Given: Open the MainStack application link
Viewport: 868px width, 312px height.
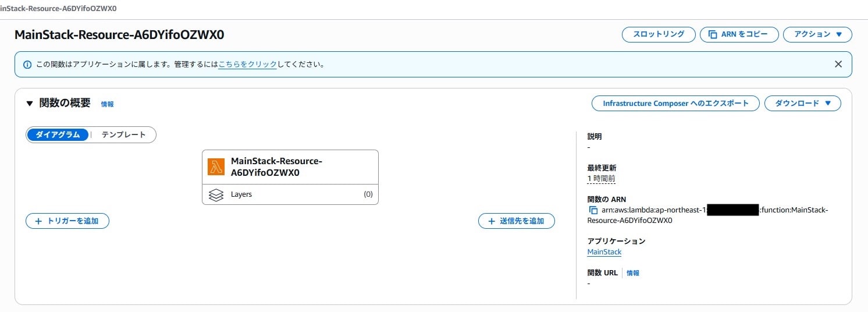Looking at the screenshot, I should [604, 252].
